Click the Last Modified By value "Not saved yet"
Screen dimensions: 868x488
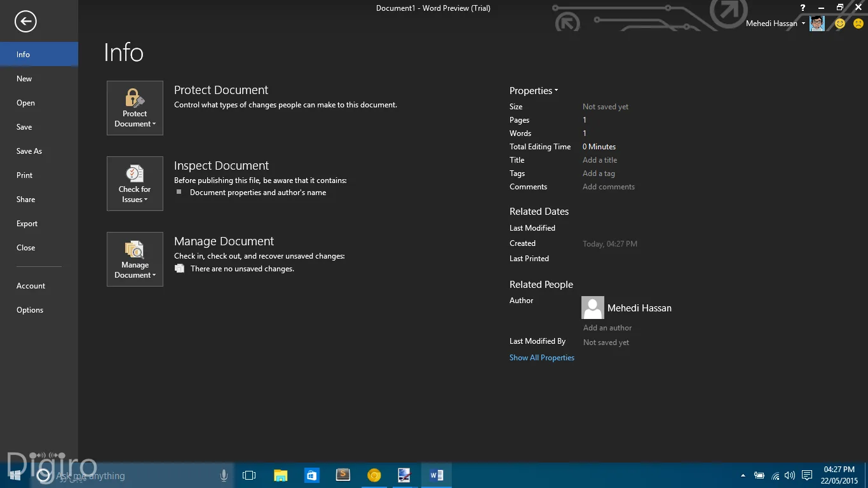606,342
